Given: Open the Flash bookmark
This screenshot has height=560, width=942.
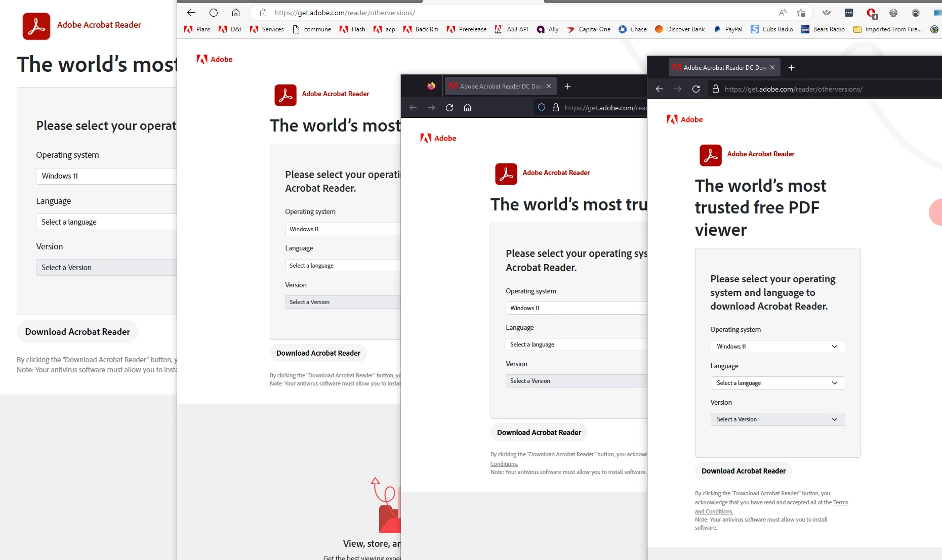Looking at the screenshot, I should tap(352, 29).
